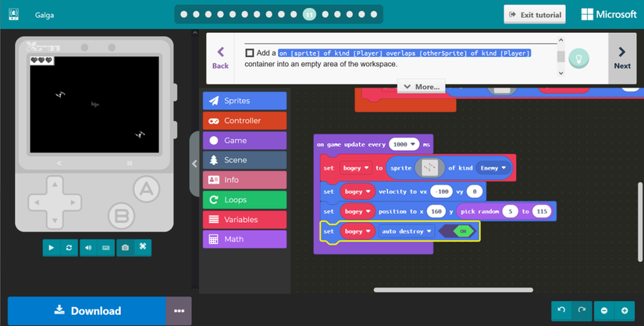Image resolution: width=644 pixels, height=326 pixels.
Task: Click the Download button
Action: [x=87, y=311]
